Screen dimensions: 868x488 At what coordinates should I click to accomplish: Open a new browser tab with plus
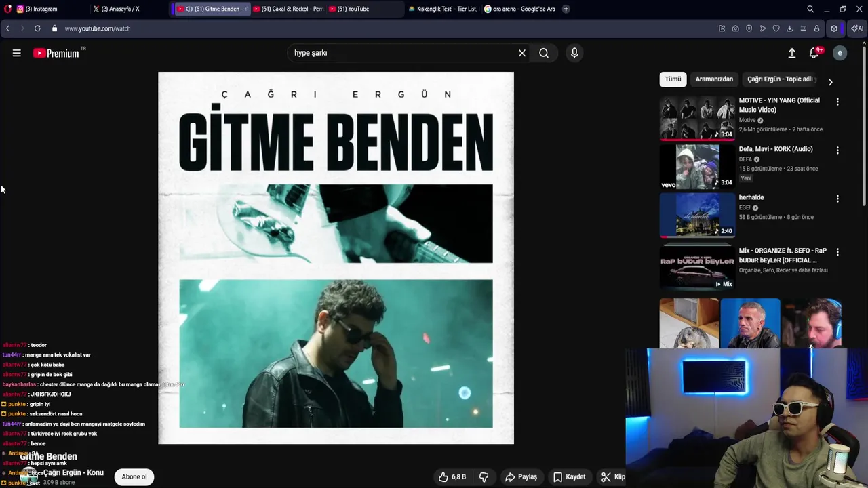pyautogui.click(x=566, y=9)
